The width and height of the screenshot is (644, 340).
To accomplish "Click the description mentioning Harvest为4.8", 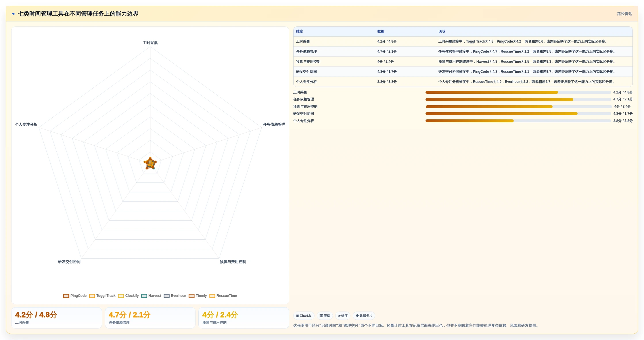I will tap(527, 62).
